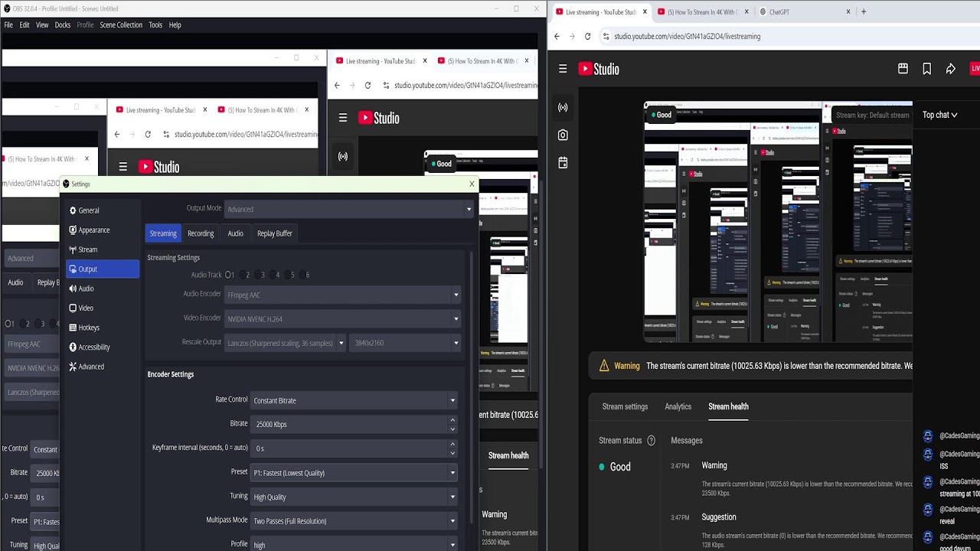Switch to the Recording tab

[x=201, y=233]
